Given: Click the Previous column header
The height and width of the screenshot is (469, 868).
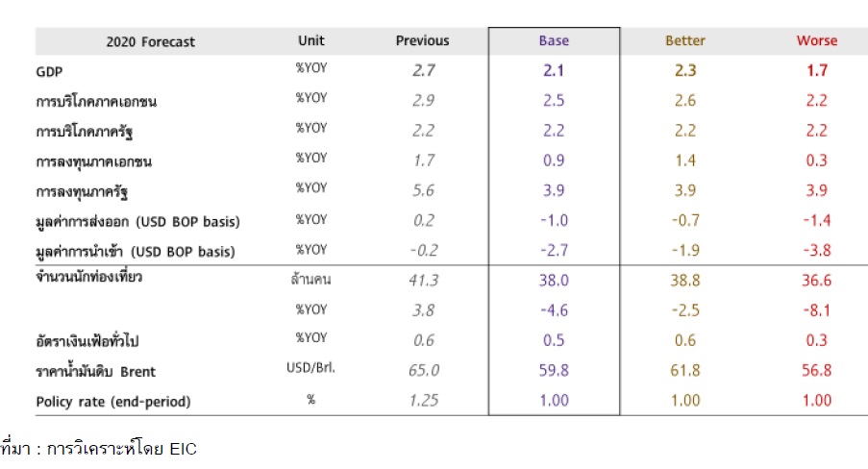Looking at the screenshot, I should pyautogui.click(x=422, y=41).
